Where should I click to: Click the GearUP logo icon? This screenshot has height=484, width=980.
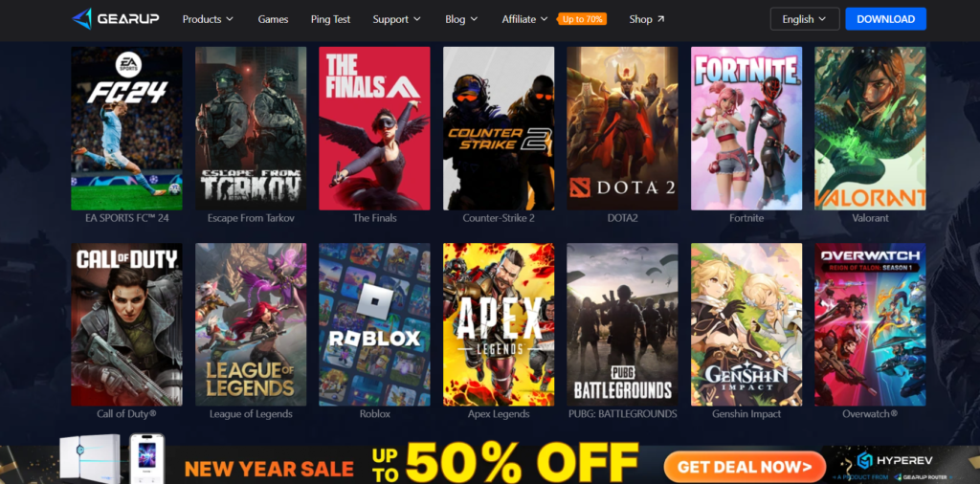(82, 19)
